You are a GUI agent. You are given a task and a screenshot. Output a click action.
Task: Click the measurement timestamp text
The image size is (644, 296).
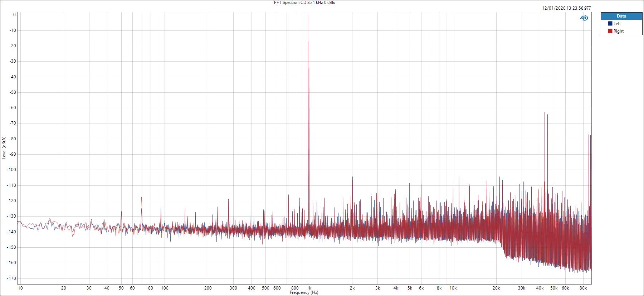[x=566, y=8]
